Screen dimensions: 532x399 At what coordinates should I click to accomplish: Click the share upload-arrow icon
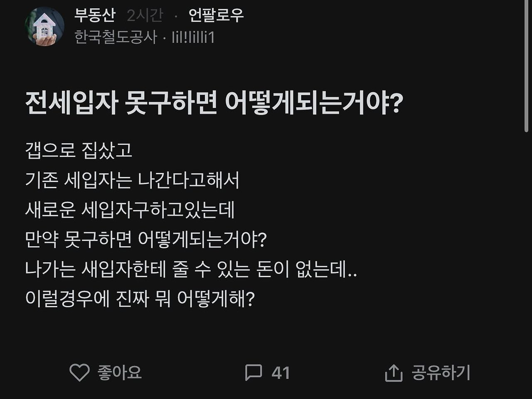point(394,372)
